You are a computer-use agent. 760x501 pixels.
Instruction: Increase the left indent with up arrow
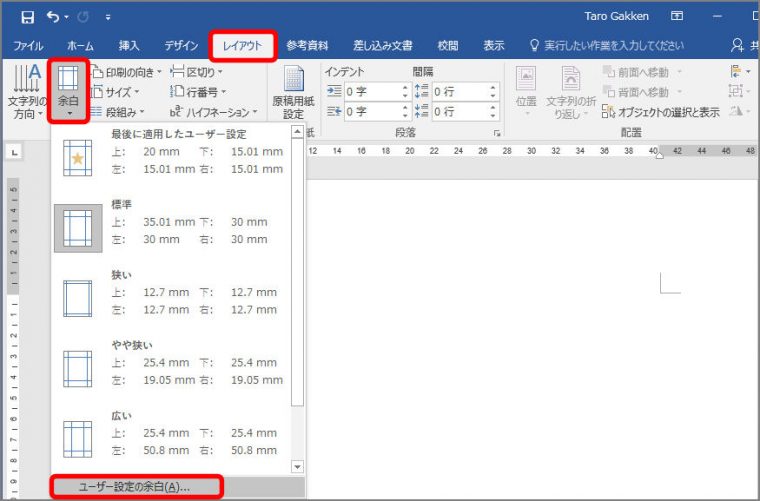(x=405, y=88)
